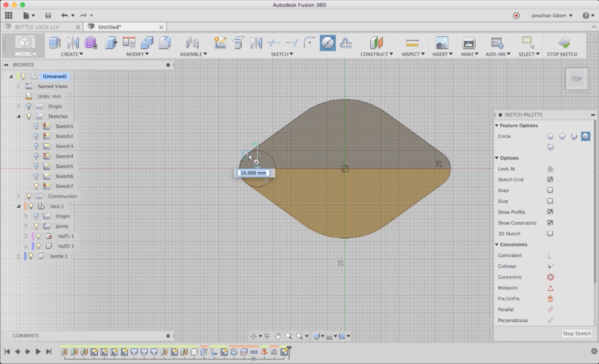
Task: Expand the Named Views tree node
Action: 18,86
